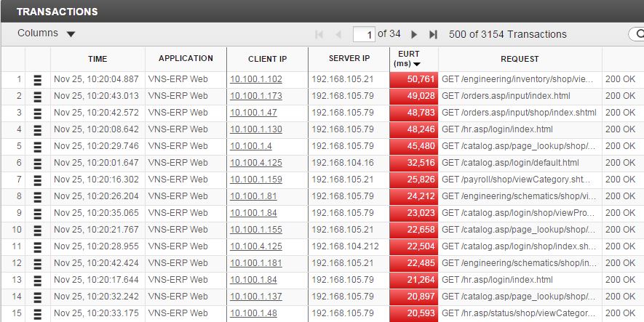Viewport: 644px width, 322px height.
Task: Select server IP 192.168.104.212
Action: click(x=346, y=246)
